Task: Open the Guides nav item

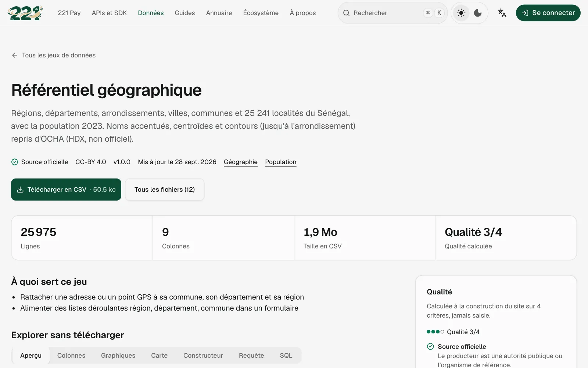Action: pyautogui.click(x=185, y=13)
